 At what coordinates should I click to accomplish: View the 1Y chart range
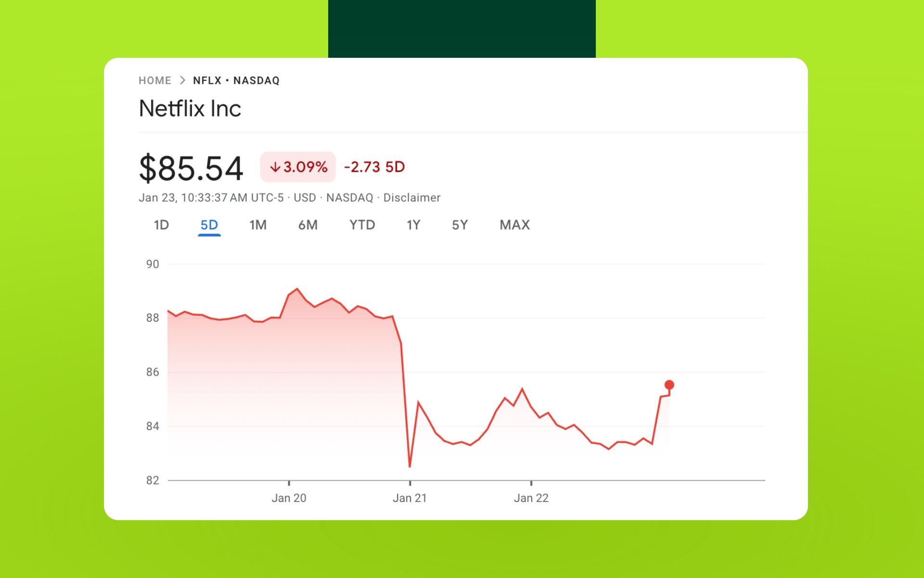coord(413,225)
